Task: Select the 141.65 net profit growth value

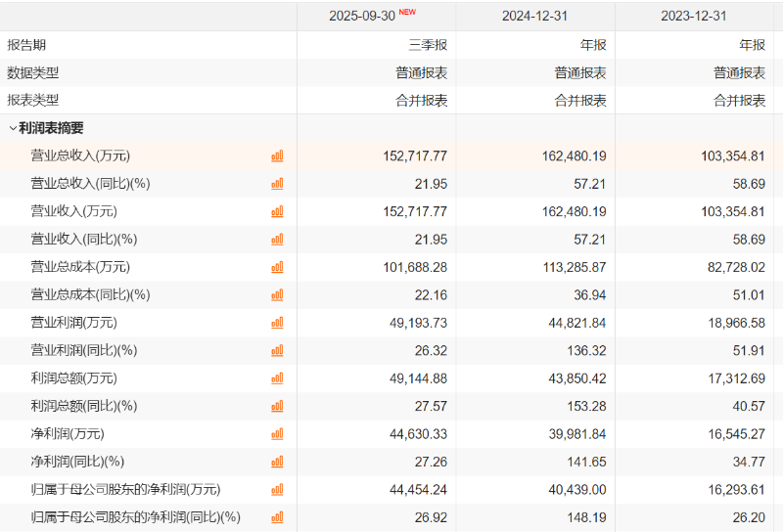Action: [586, 463]
